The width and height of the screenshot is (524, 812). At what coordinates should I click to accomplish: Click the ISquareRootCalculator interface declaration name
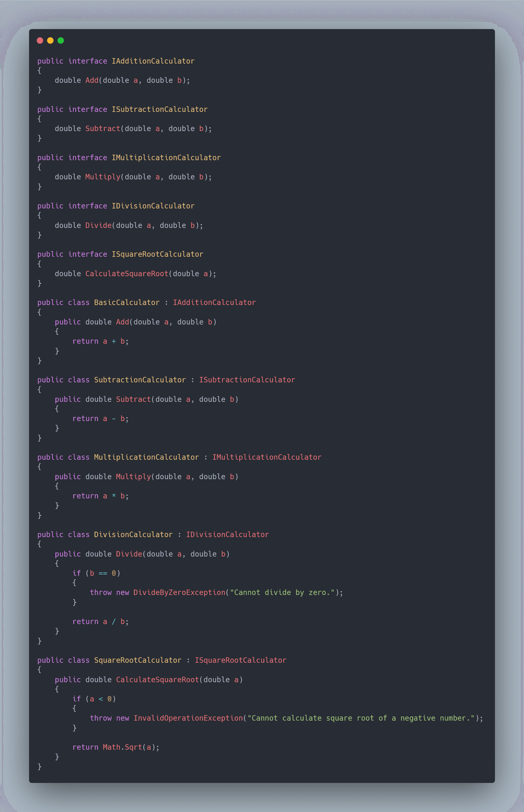tap(157, 254)
